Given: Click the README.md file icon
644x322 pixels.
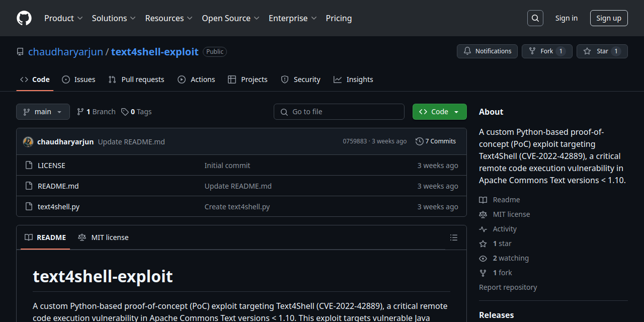Looking at the screenshot, I should point(29,186).
